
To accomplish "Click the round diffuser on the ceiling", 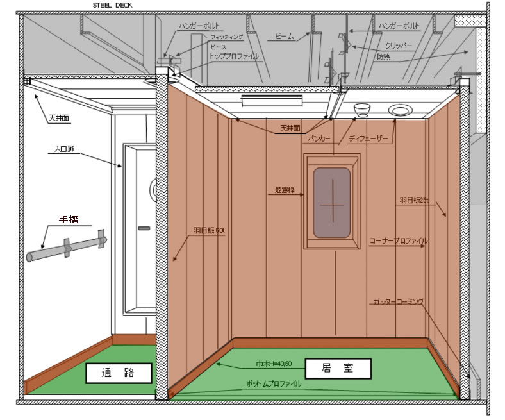I will 400,111.
